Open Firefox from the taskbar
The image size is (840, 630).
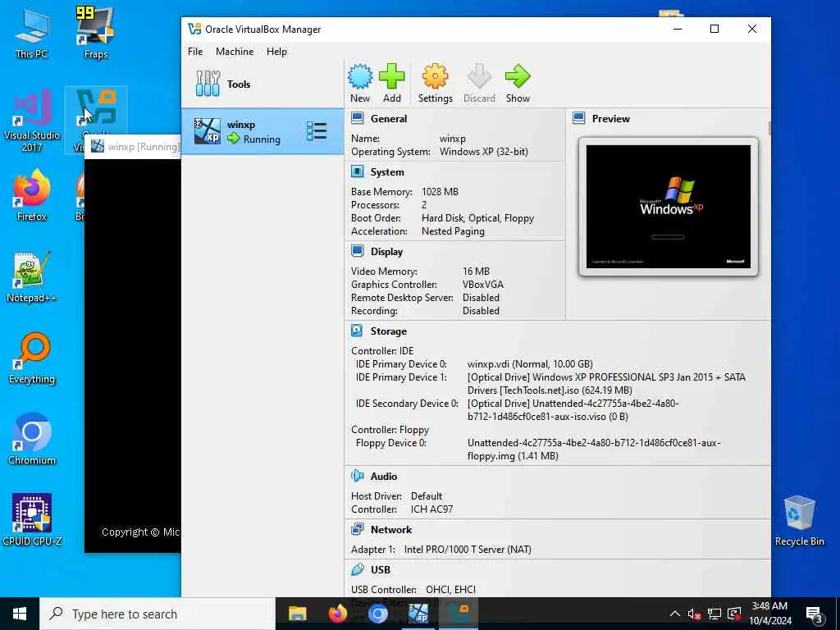pyautogui.click(x=337, y=614)
